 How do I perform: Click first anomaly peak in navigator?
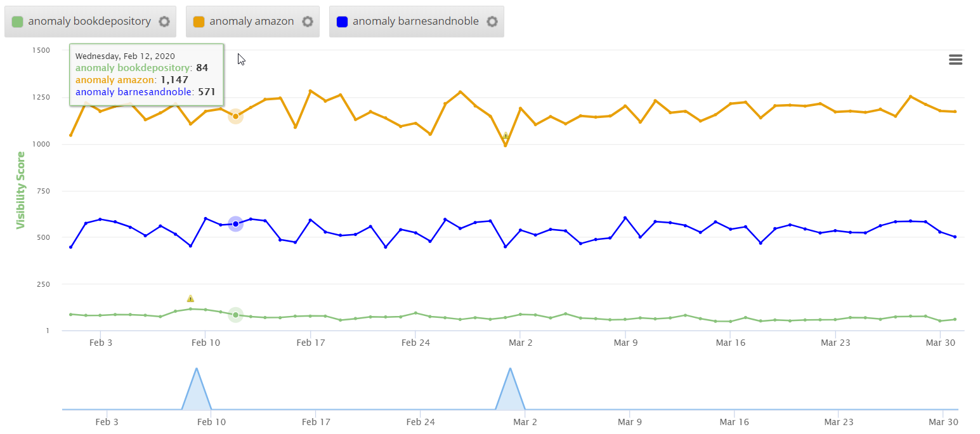click(x=197, y=369)
